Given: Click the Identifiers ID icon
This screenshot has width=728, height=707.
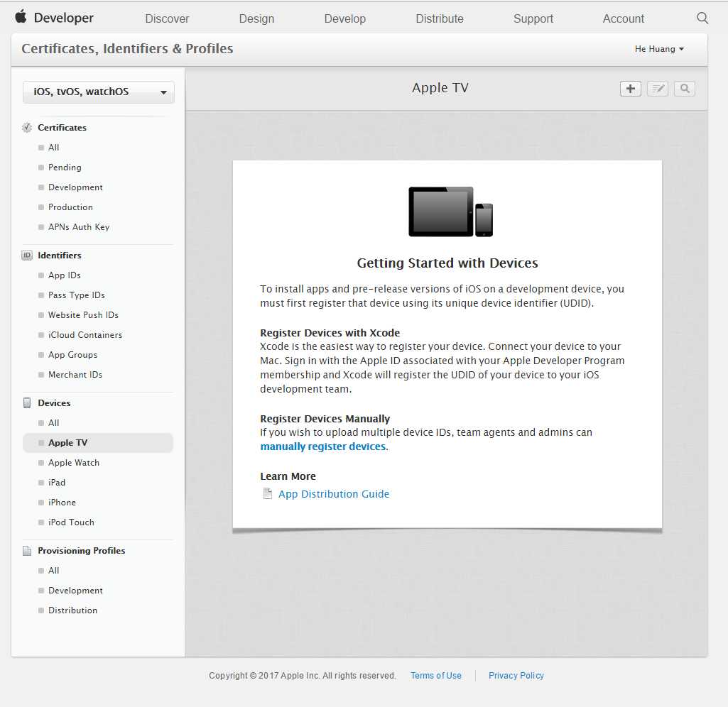Looking at the screenshot, I should pos(27,255).
